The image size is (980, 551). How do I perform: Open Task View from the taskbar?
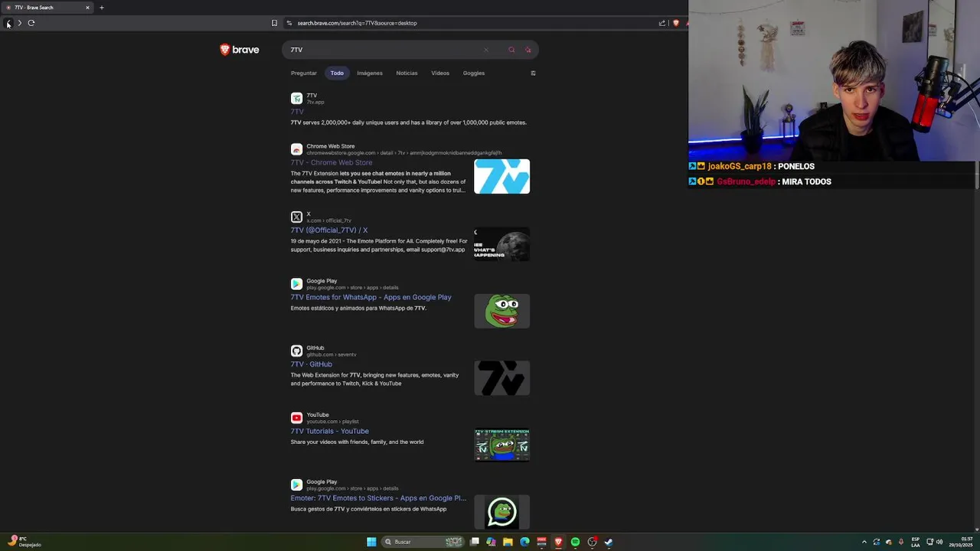click(x=475, y=542)
